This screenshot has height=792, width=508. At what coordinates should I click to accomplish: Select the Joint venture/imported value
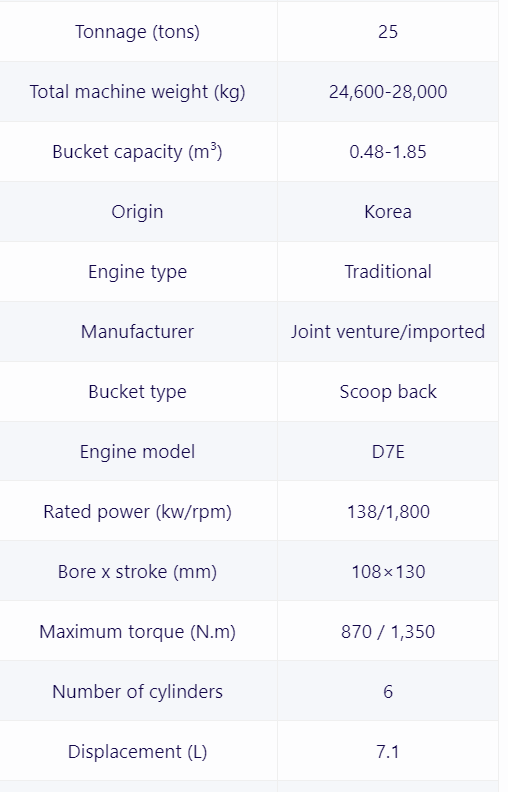(388, 332)
